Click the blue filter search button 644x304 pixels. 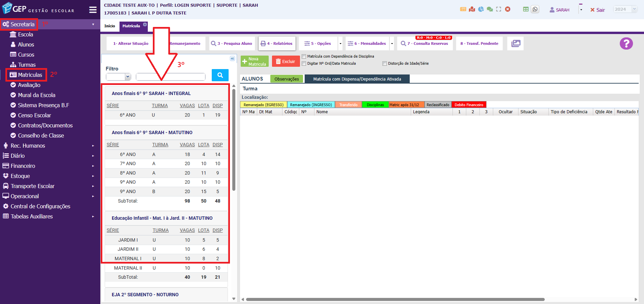220,75
